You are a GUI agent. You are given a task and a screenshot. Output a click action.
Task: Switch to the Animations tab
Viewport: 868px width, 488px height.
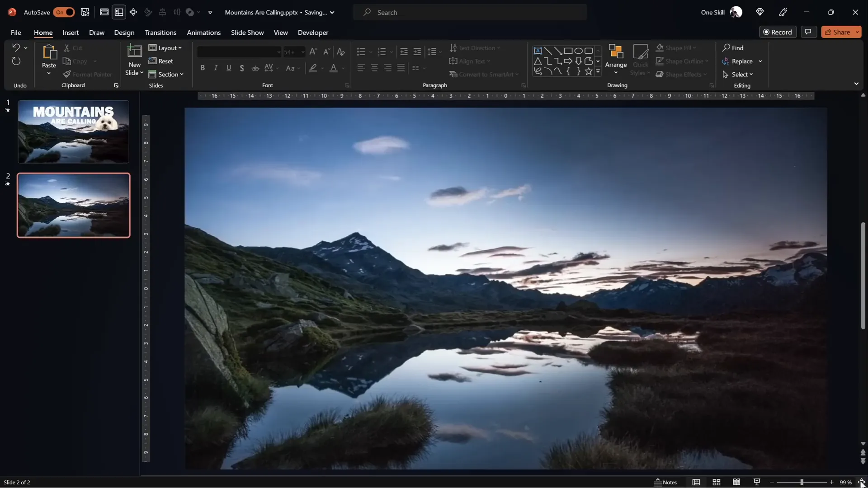click(x=204, y=32)
